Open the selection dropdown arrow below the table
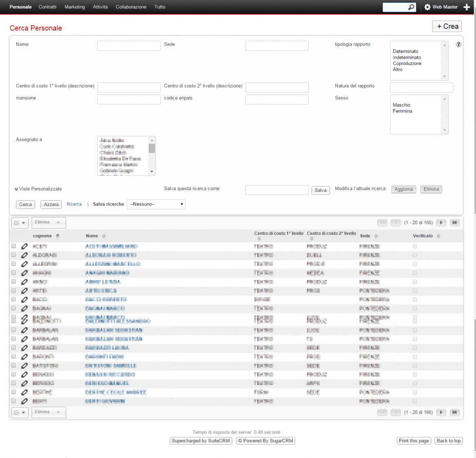This screenshot has height=458, width=476. tap(23, 412)
